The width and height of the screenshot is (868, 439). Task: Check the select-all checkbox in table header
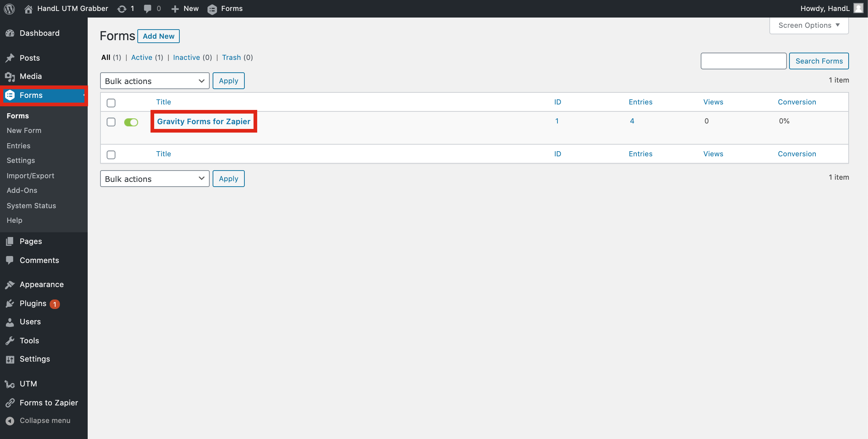pyautogui.click(x=111, y=103)
